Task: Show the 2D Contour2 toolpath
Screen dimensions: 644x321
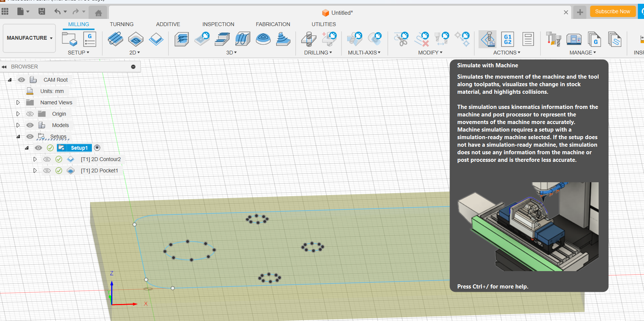Action: tap(47, 159)
